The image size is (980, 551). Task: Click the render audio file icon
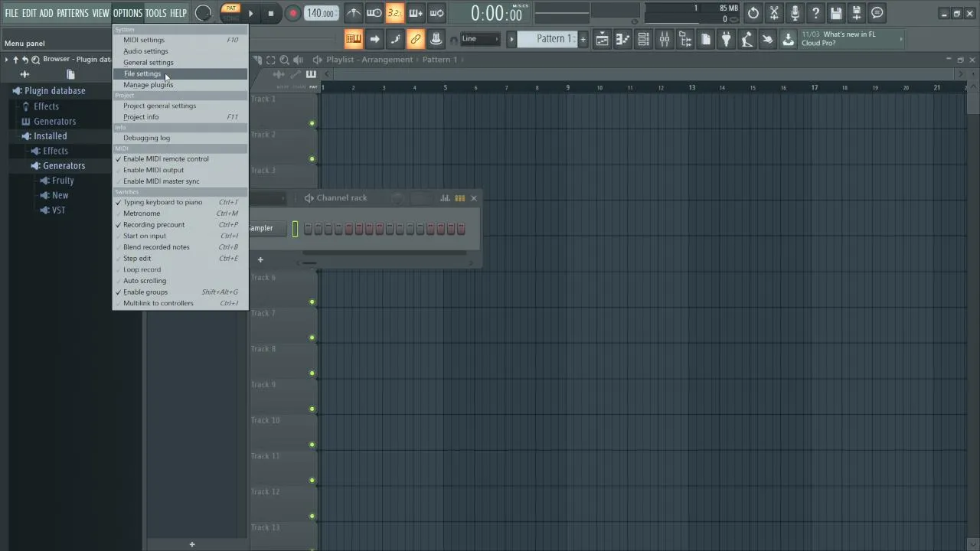(857, 13)
